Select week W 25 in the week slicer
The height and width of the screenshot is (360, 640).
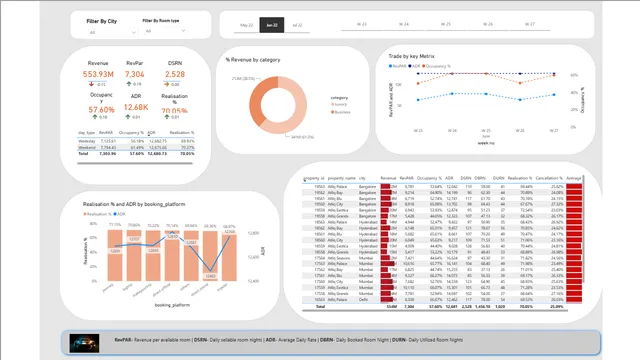pos(446,24)
